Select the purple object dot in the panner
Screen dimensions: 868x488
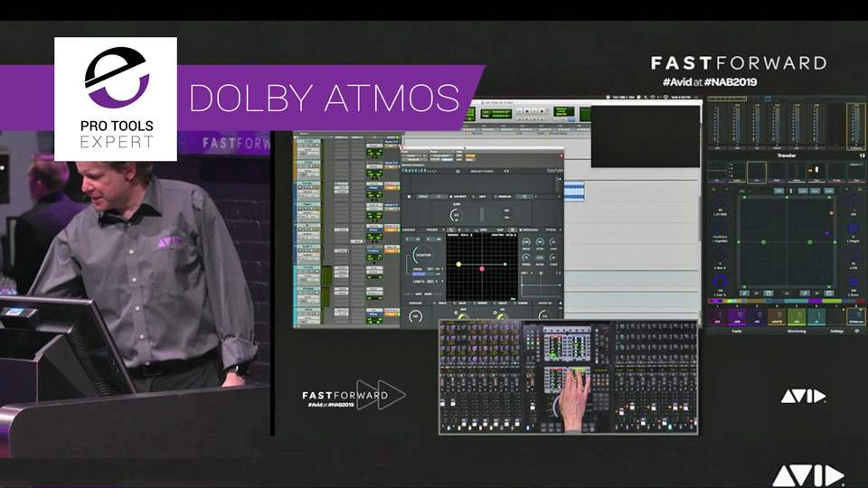click(827, 233)
